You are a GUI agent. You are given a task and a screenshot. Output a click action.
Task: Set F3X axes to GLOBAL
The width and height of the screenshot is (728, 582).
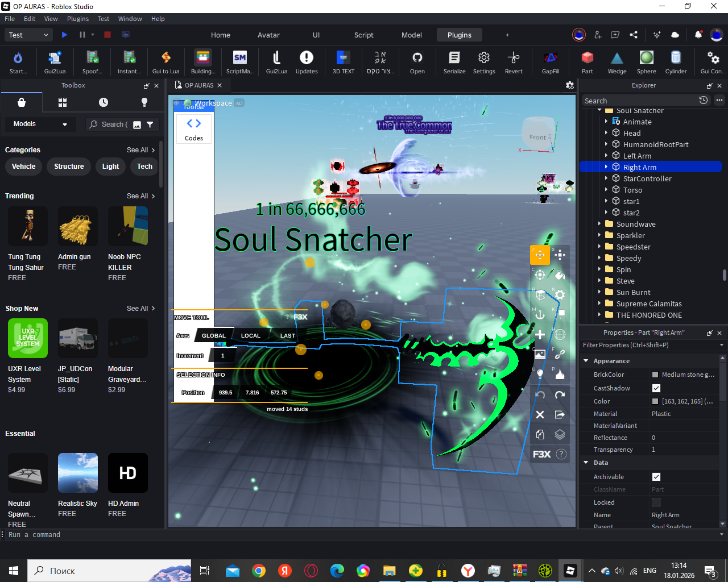coord(214,335)
